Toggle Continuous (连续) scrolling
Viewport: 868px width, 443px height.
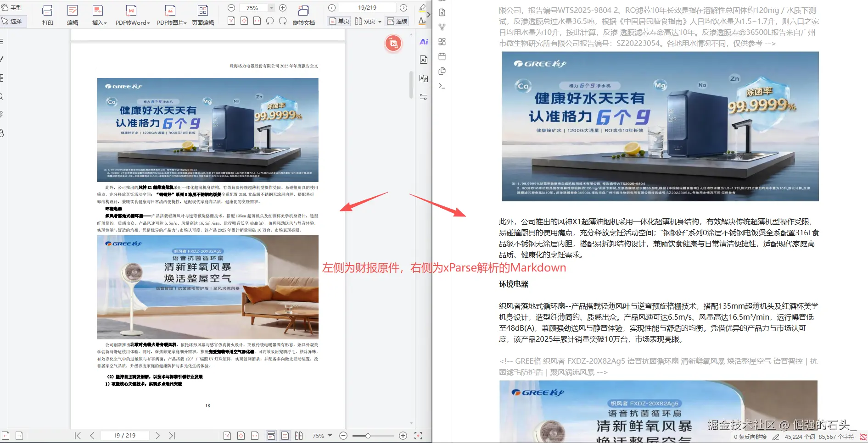(x=397, y=21)
